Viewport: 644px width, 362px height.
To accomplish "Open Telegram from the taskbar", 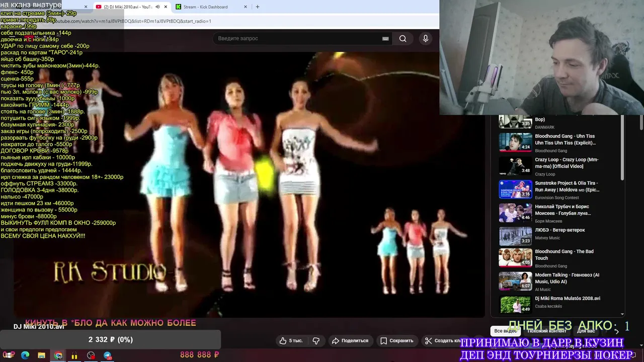I will coord(108,355).
